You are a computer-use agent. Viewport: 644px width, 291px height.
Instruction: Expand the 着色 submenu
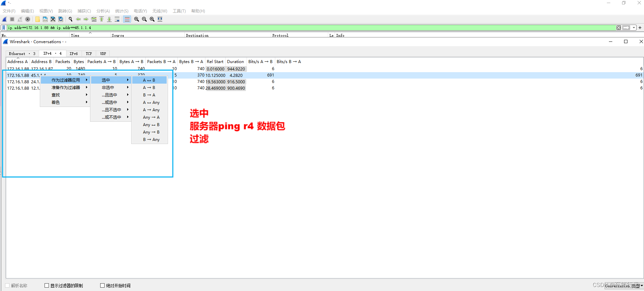point(65,103)
